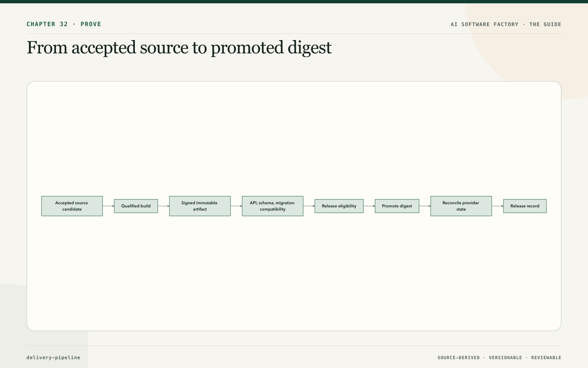Select 'API, schema, migration compatibility' box
This screenshot has height=368, width=588.
(273, 206)
